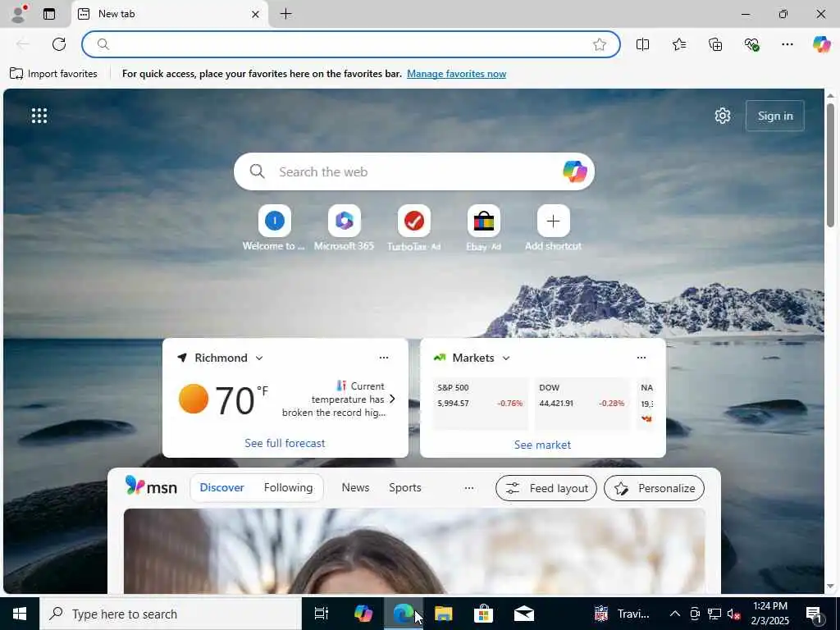Open the Ebay shortcut
This screenshot has height=630, width=840.
pyautogui.click(x=484, y=228)
